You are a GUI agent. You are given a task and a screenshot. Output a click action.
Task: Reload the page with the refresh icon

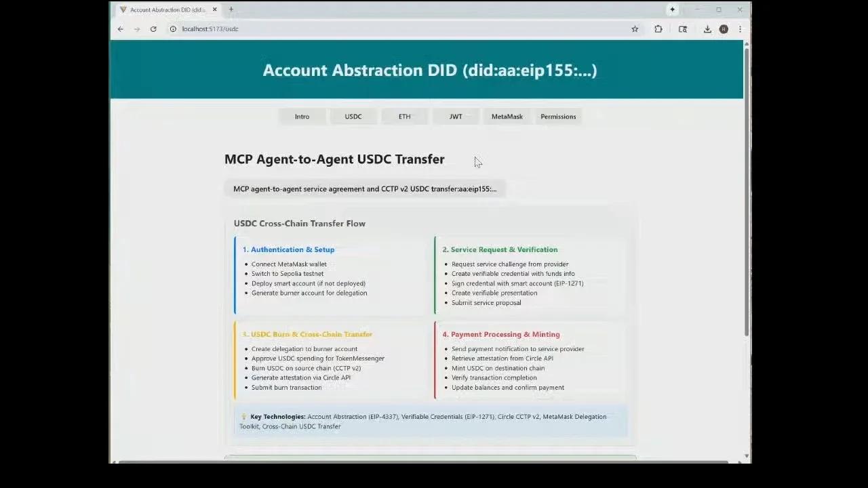coord(153,29)
